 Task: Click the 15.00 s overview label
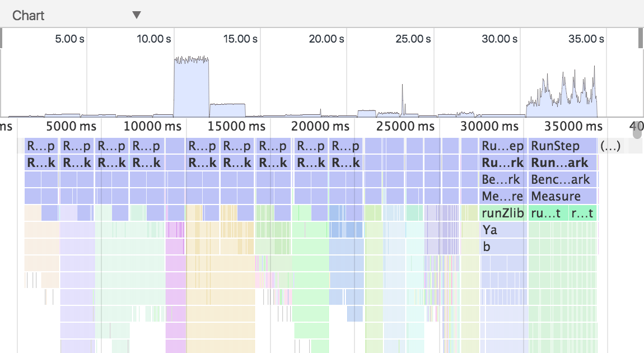tap(240, 39)
